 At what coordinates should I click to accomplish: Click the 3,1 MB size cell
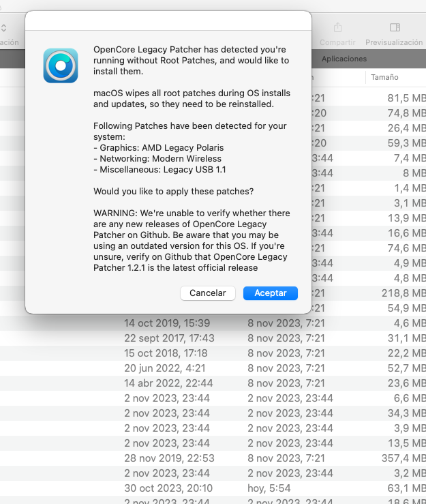click(x=410, y=203)
